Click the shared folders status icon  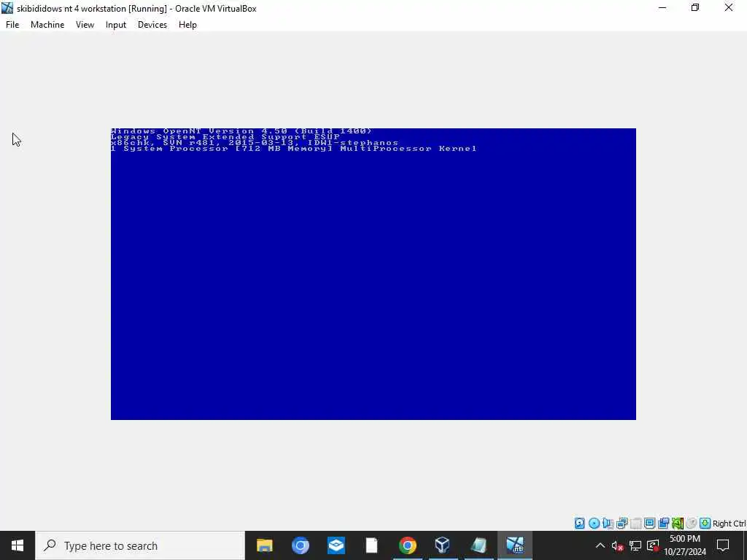pos(664,524)
